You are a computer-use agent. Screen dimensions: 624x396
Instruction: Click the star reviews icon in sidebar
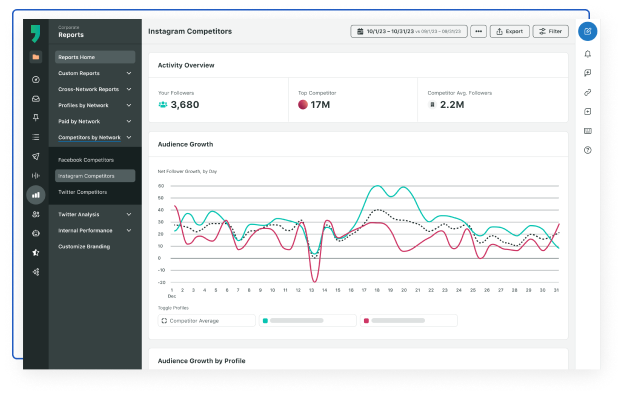coord(36,253)
